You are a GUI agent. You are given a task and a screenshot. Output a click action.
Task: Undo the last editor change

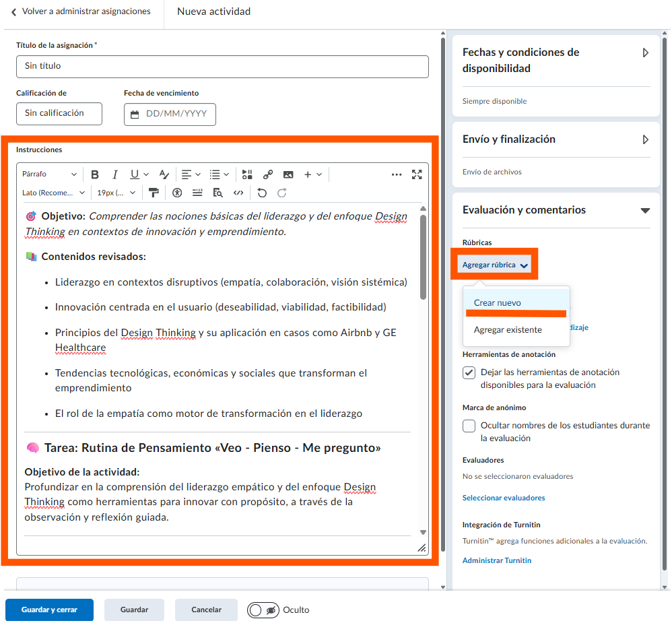262,193
